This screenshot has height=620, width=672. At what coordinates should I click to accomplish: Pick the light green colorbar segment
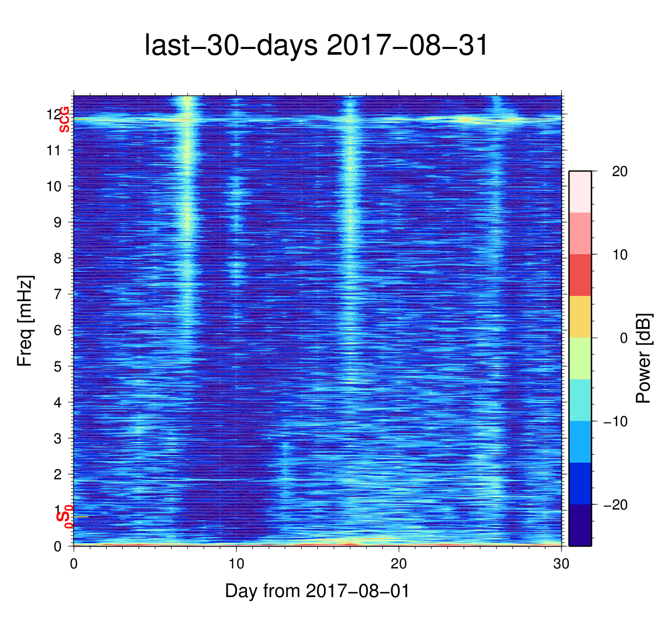pos(580,358)
